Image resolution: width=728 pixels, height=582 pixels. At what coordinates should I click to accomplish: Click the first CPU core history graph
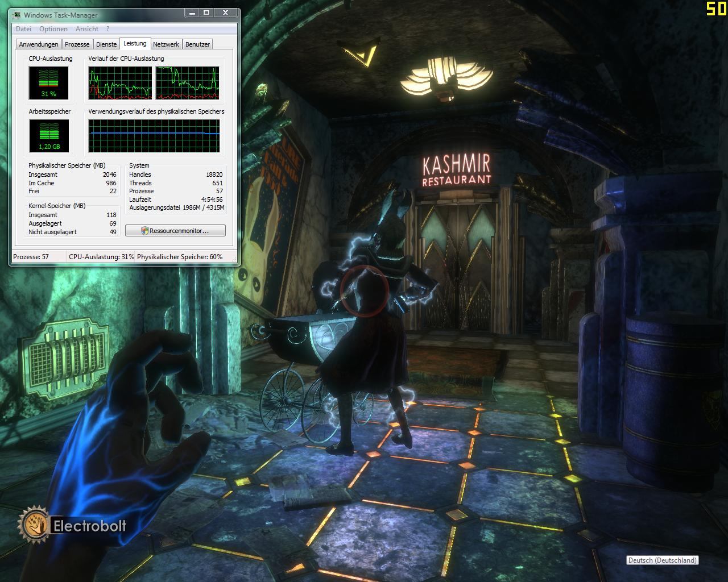tap(120, 83)
